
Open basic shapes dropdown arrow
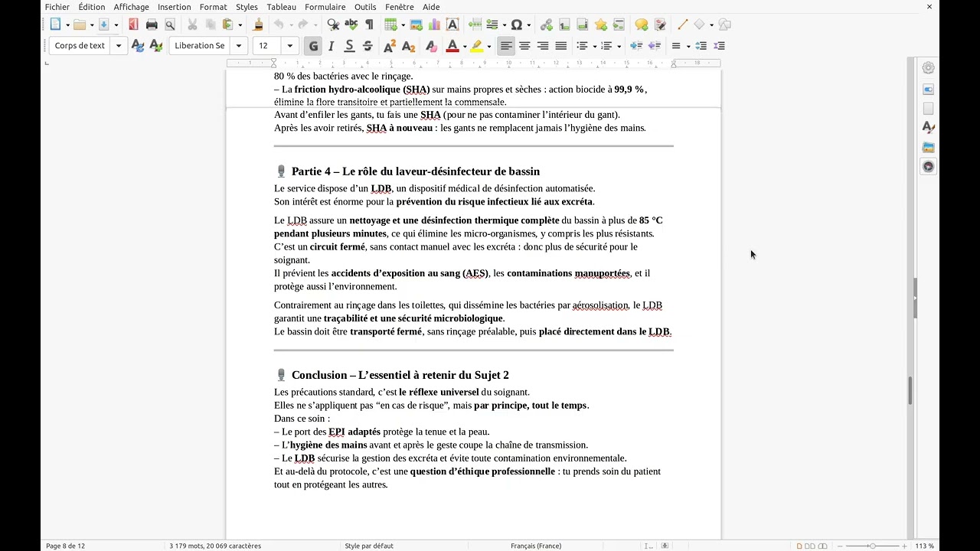[711, 24]
